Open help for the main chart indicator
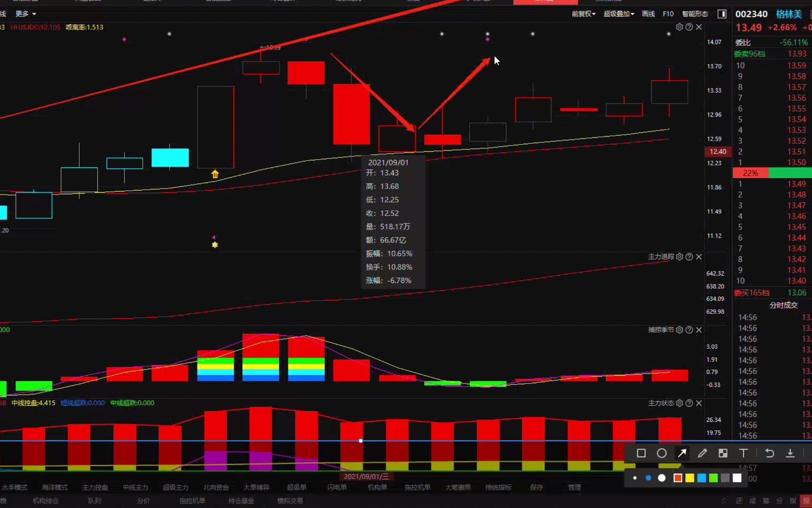812x508 pixels. (689, 27)
